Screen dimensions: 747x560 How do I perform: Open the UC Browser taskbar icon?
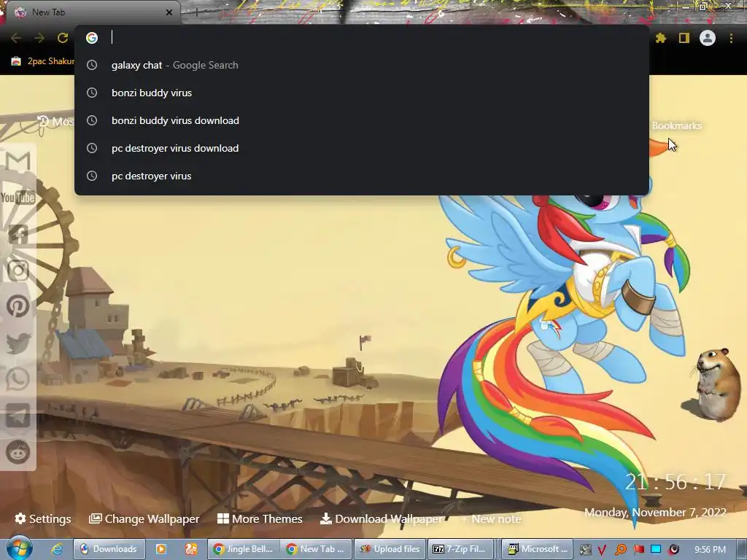[x=191, y=549]
